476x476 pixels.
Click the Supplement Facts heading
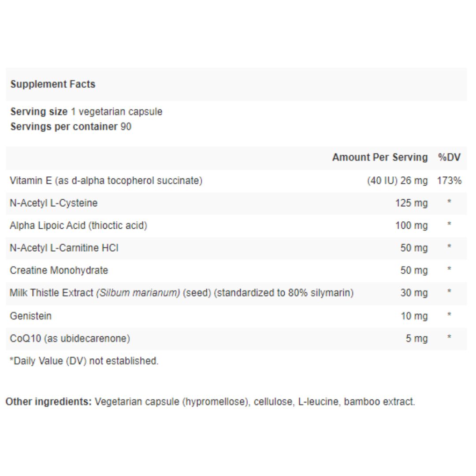(x=53, y=84)
